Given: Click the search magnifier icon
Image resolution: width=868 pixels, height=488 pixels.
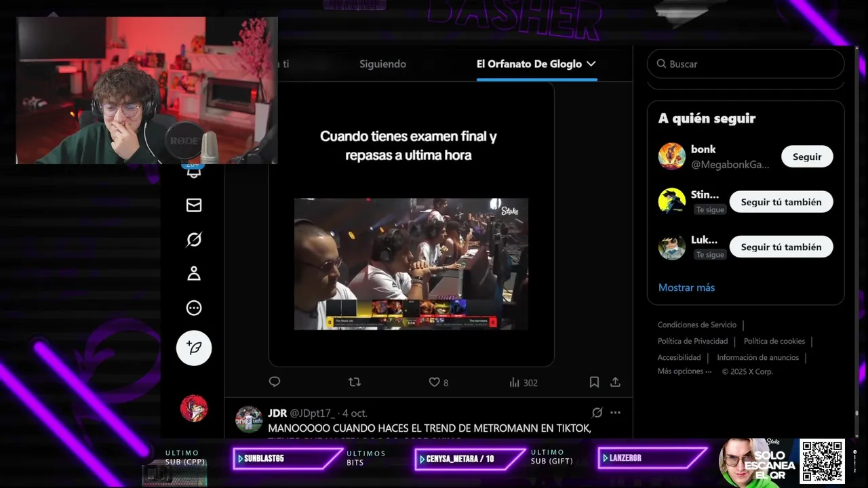Looking at the screenshot, I should click(661, 64).
